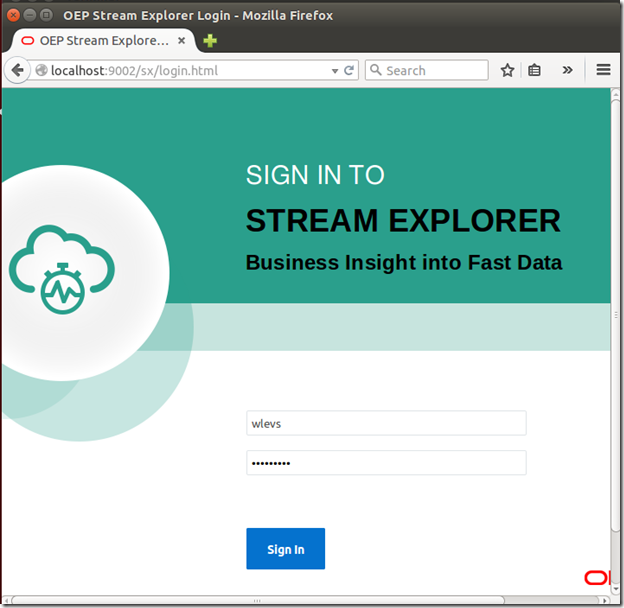Close the OEP Stream Explorer tab
The height and width of the screenshot is (608, 624).
[x=181, y=41]
